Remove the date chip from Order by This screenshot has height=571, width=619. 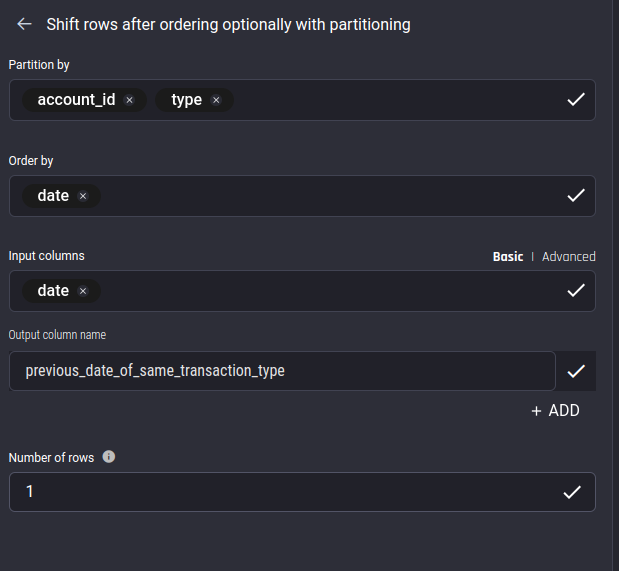click(x=83, y=196)
